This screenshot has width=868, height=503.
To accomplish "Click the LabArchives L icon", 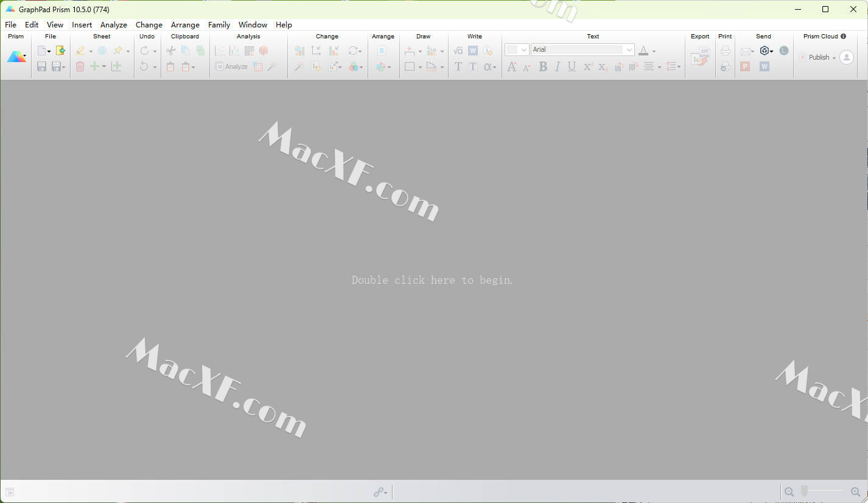I will click(x=784, y=51).
